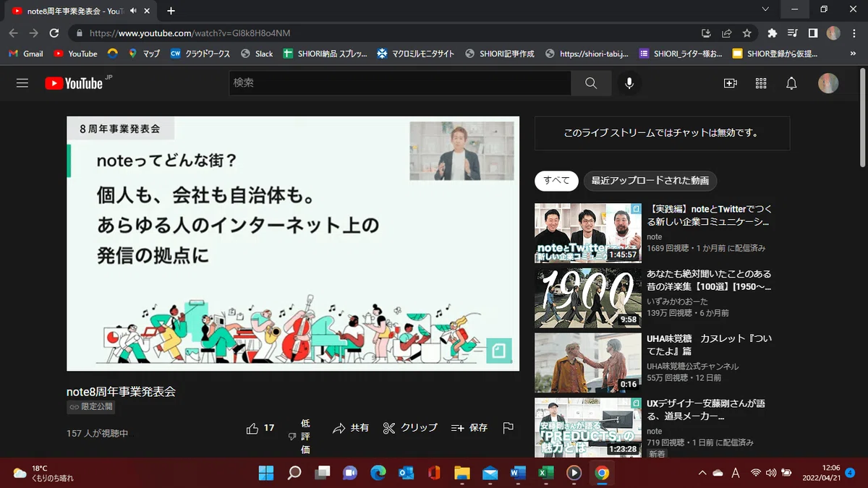This screenshot has height=488, width=868.
Task: Go back in the browser
Action: pos(14,33)
